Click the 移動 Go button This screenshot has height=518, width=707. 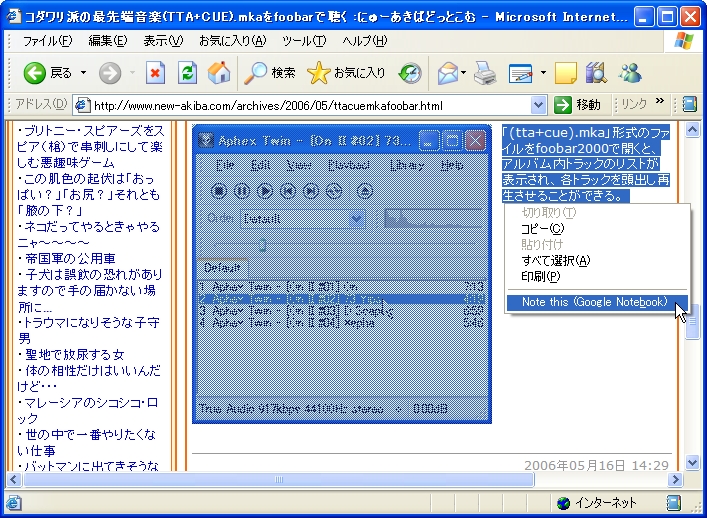[x=578, y=105]
